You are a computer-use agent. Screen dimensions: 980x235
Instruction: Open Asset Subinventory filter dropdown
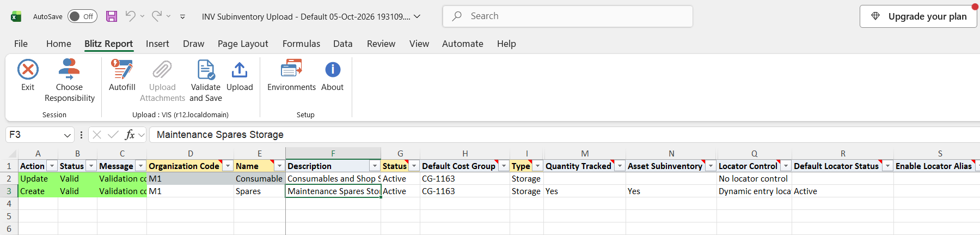710,166
